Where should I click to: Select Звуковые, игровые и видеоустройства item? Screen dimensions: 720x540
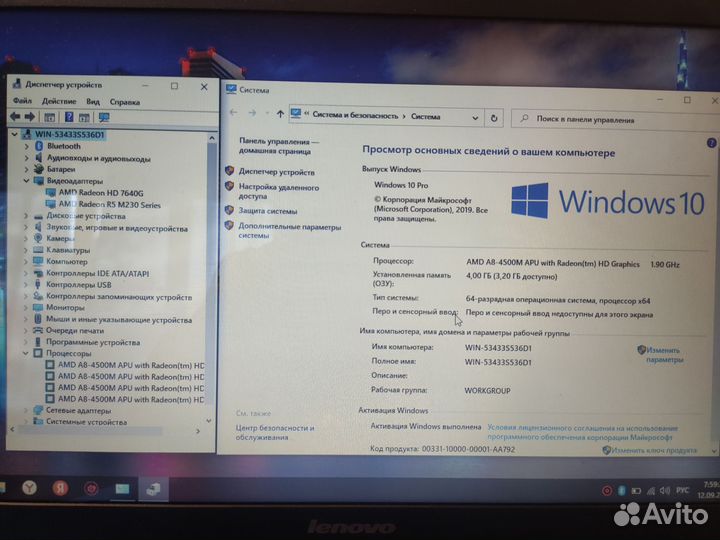pos(117,228)
